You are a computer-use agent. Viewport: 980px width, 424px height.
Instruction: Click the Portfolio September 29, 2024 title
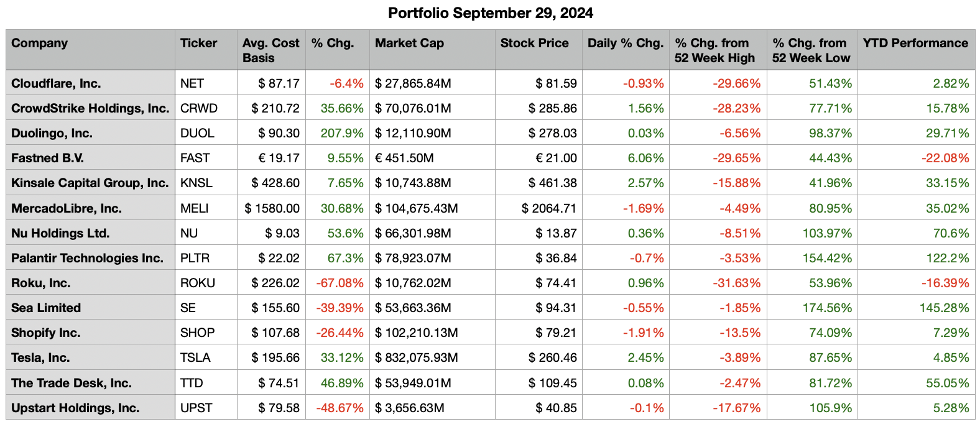(x=490, y=13)
